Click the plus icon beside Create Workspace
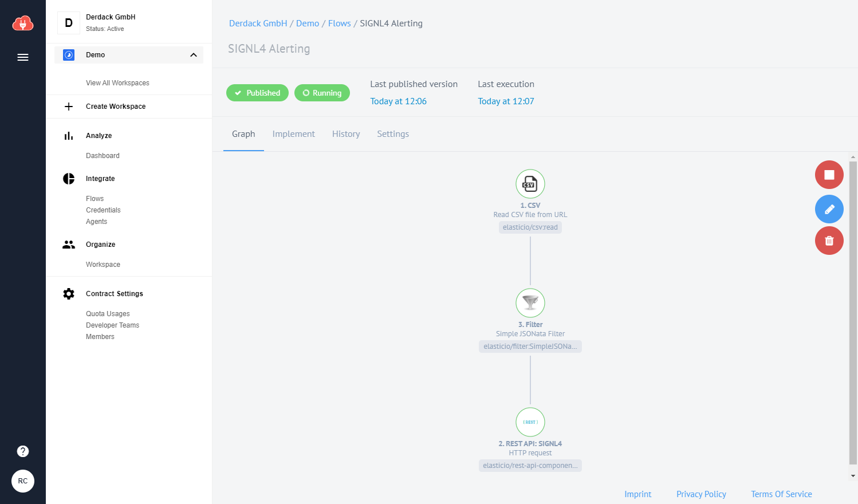858x504 pixels. click(69, 107)
